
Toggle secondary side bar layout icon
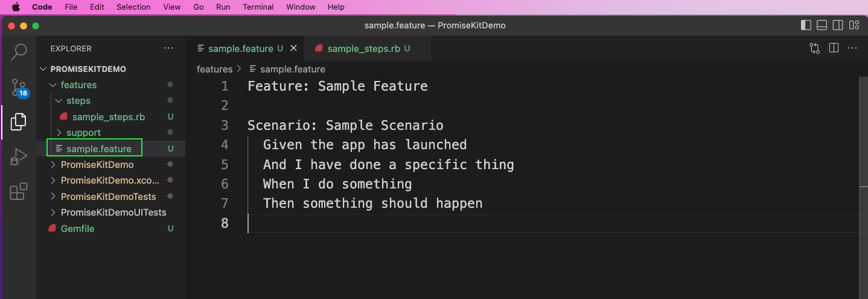click(x=838, y=25)
